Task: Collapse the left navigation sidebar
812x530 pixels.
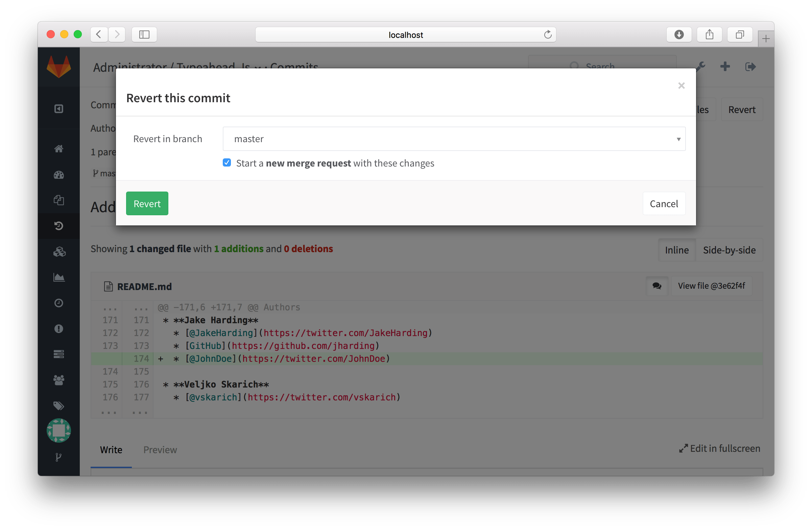Action: pyautogui.click(x=59, y=109)
